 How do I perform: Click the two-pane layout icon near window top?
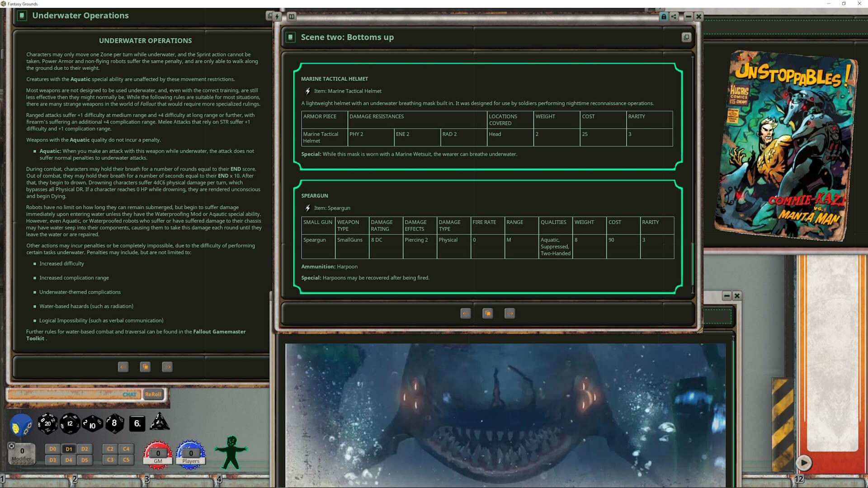pyautogui.click(x=292, y=16)
